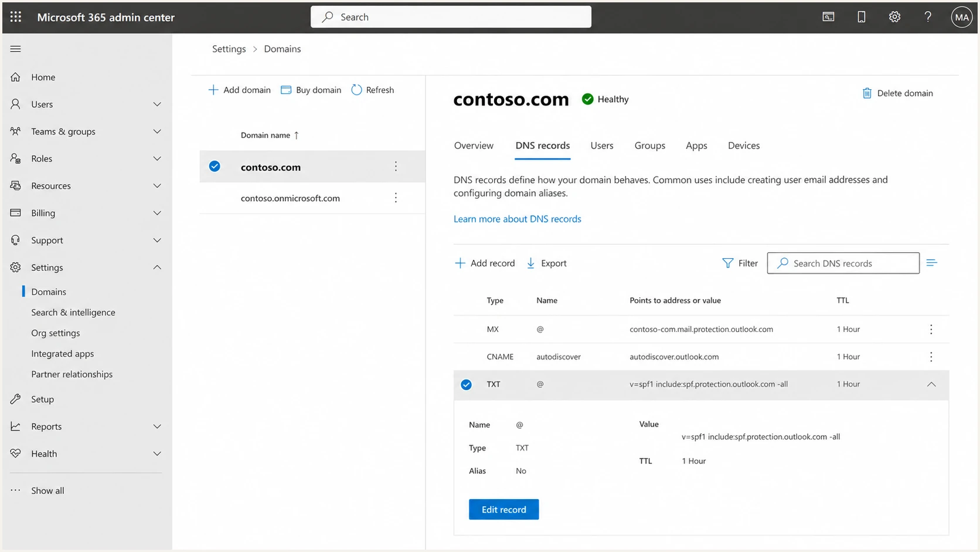The width and height of the screenshot is (980, 552).
Task: Refresh the domains list
Action: point(372,90)
